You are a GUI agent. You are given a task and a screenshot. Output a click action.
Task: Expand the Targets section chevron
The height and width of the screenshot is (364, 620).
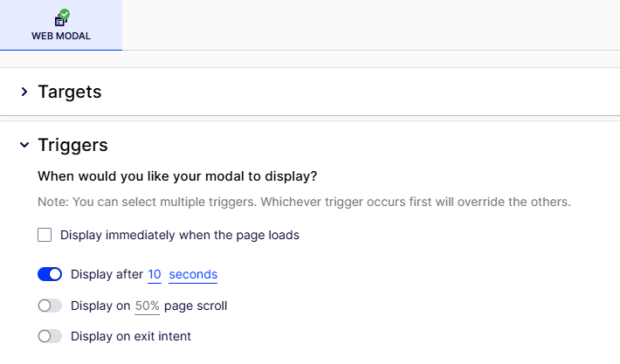(x=24, y=92)
